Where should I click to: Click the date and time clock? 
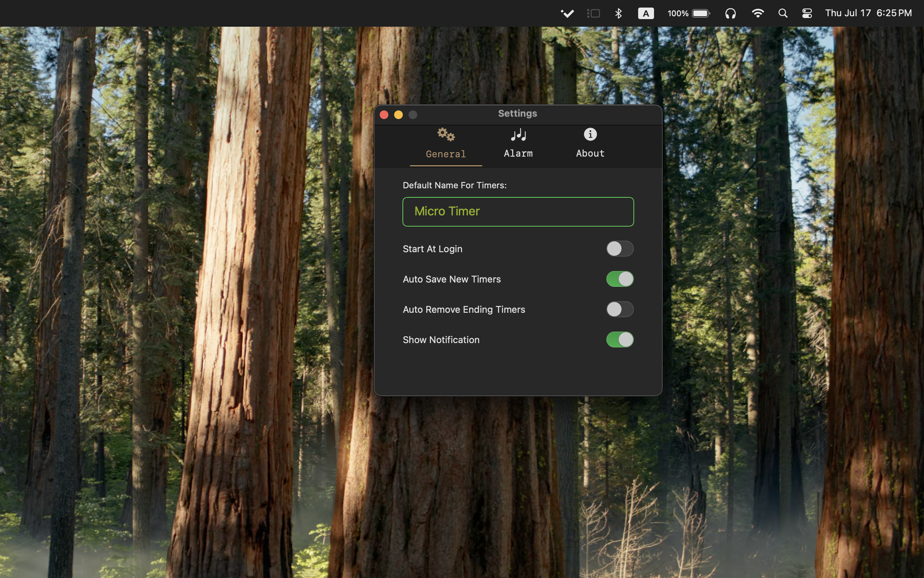click(868, 13)
